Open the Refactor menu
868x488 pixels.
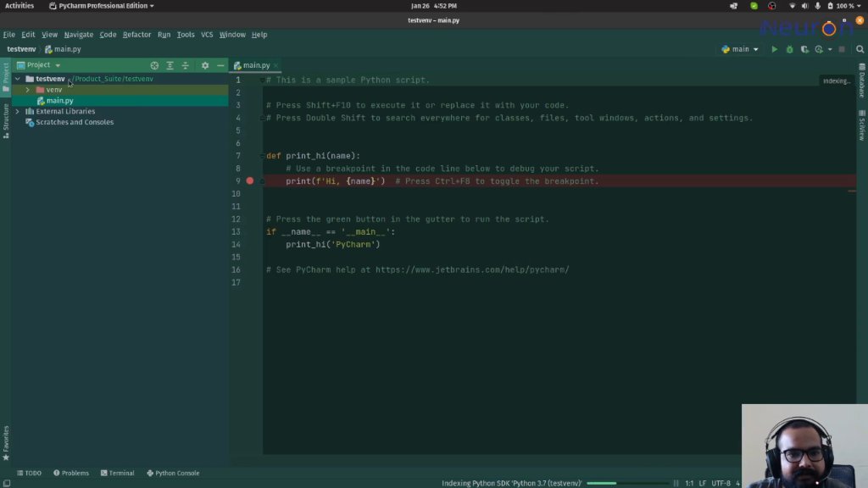[x=136, y=34]
